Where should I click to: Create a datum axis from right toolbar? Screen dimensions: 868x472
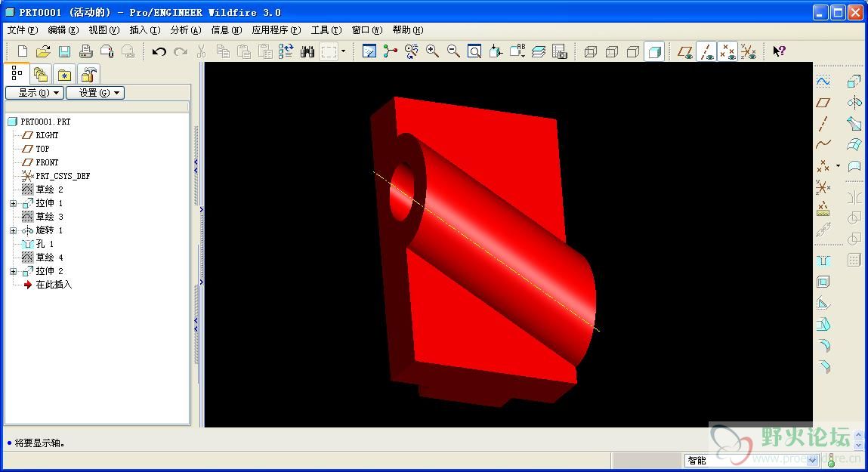823,123
